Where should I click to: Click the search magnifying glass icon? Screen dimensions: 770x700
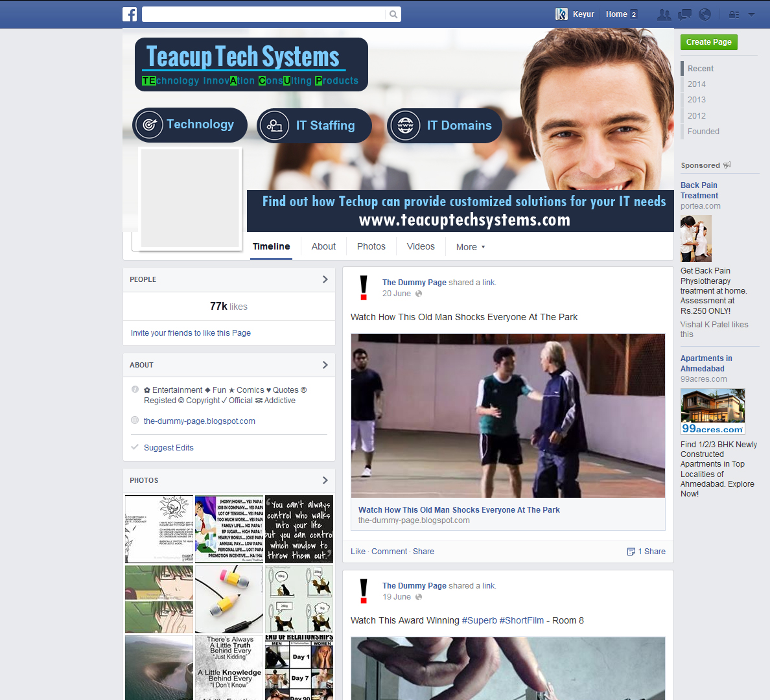(393, 14)
